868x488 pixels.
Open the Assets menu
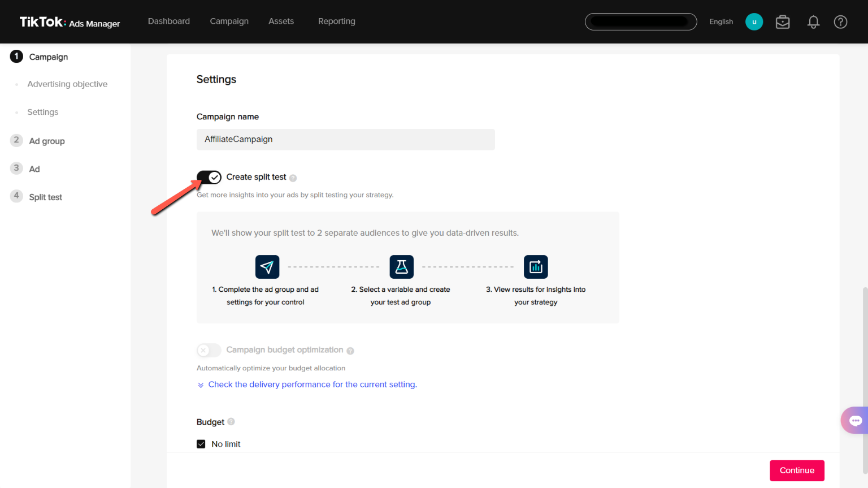point(281,21)
